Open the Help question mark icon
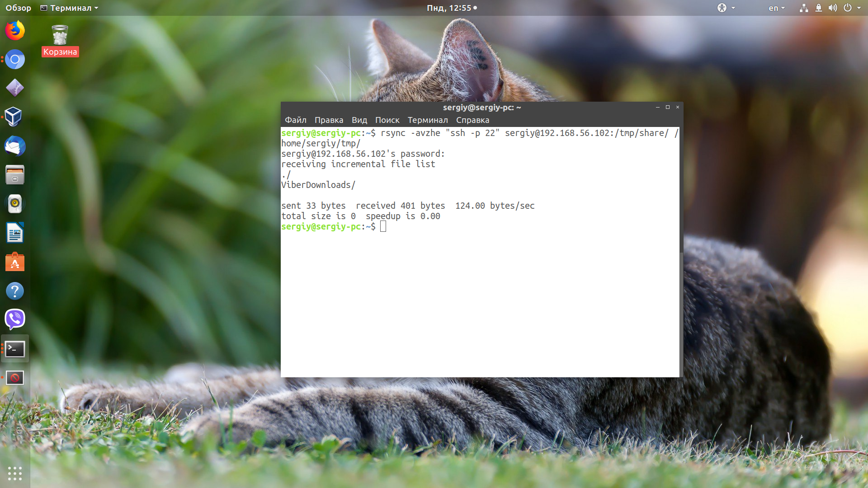This screenshot has width=868, height=488. 15,291
